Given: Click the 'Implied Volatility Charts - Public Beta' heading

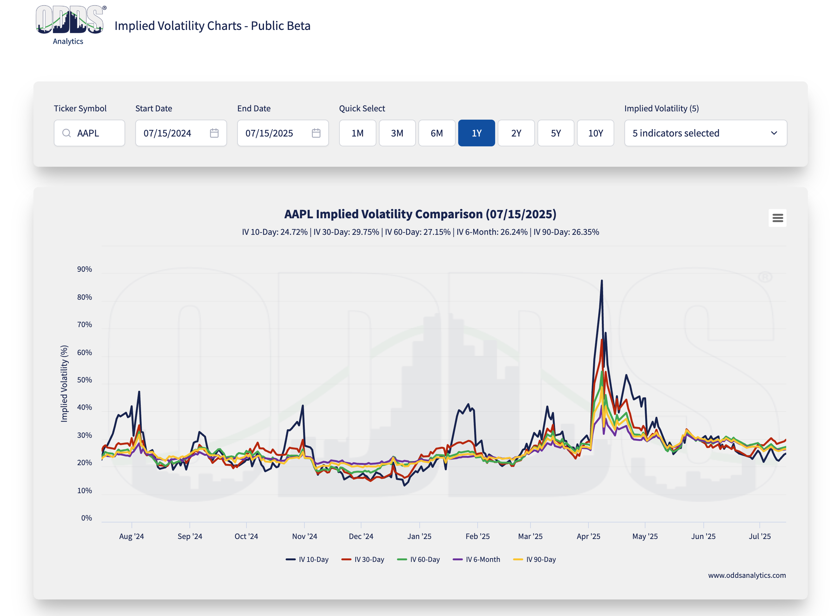Looking at the screenshot, I should click(212, 26).
